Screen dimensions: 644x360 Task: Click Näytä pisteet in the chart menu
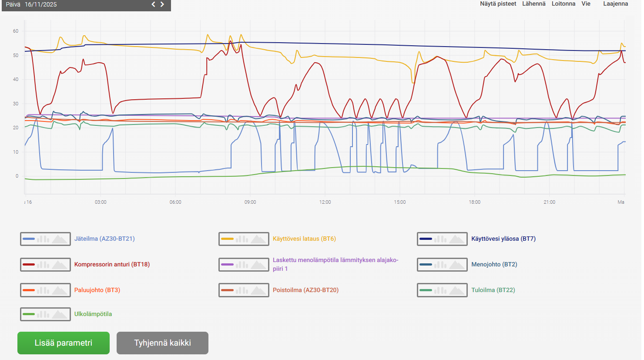tap(498, 4)
